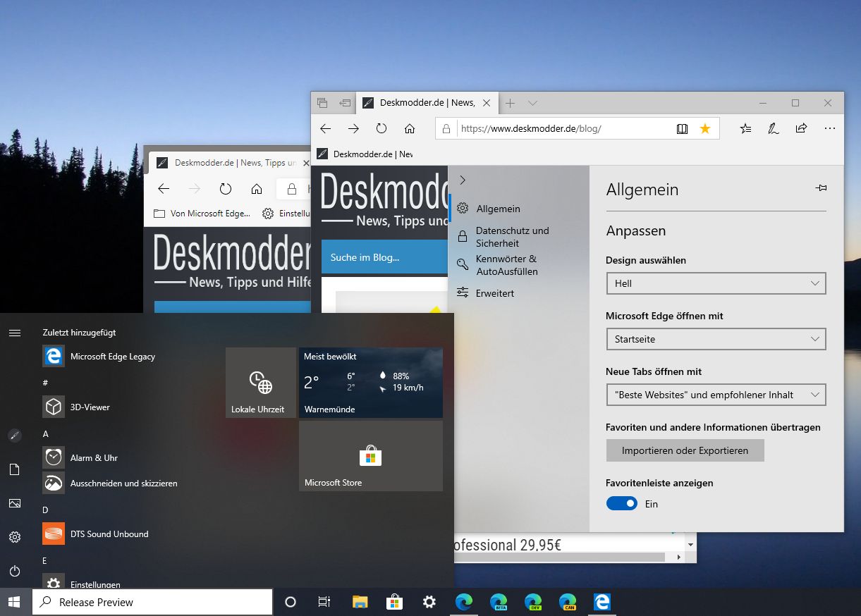Select Deskmodder.de tab in front window
Screen dimensions: 861x616
[427, 103]
